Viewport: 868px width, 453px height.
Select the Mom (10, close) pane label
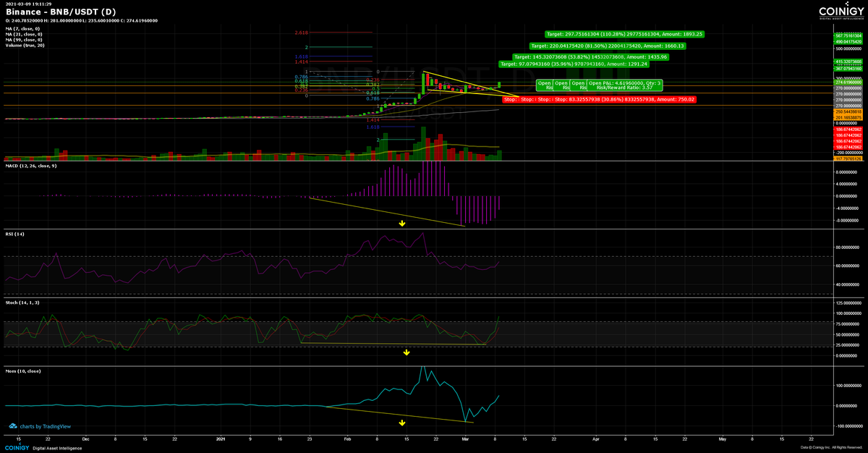point(23,371)
